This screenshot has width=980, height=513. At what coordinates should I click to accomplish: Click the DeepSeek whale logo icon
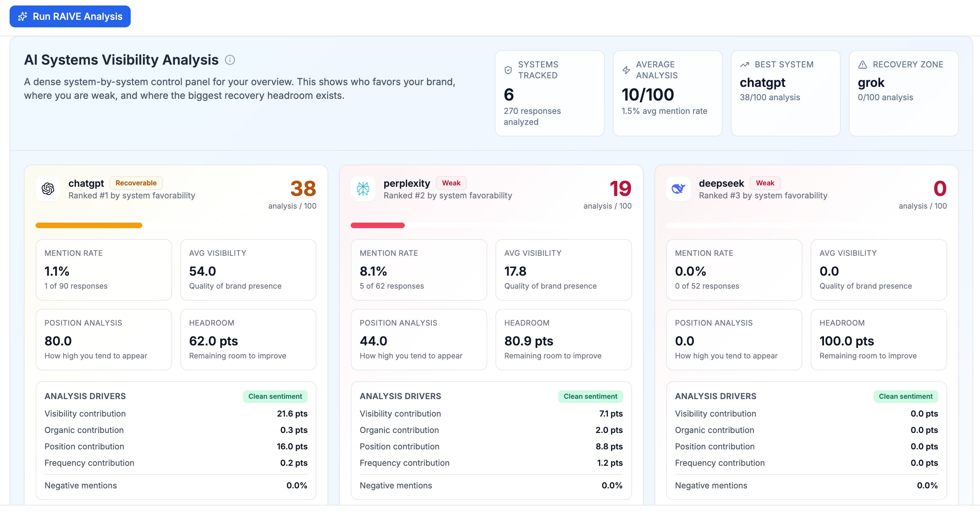(678, 189)
